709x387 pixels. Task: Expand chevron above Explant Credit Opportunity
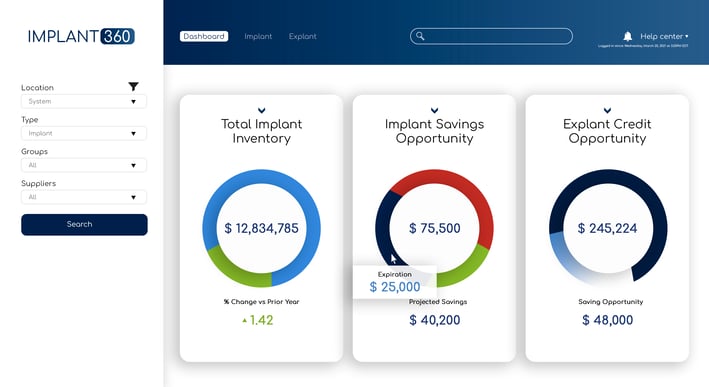coord(607,110)
